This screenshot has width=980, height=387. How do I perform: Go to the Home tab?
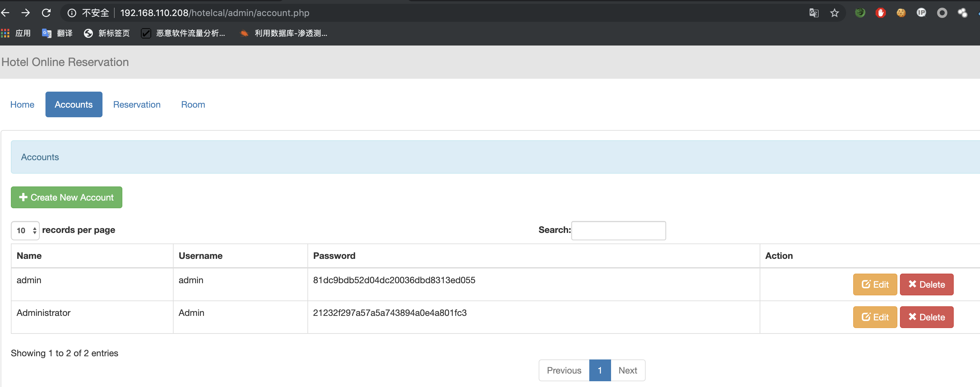tap(22, 104)
